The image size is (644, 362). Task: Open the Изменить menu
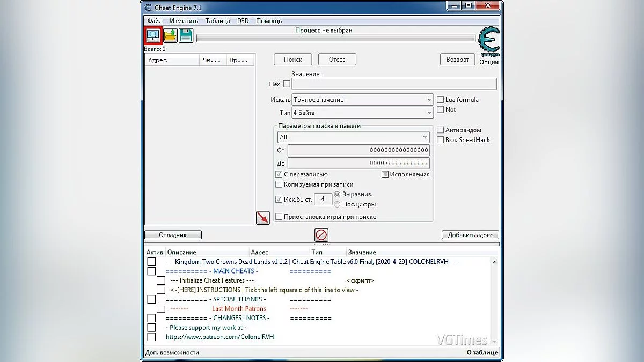point(184,21)
